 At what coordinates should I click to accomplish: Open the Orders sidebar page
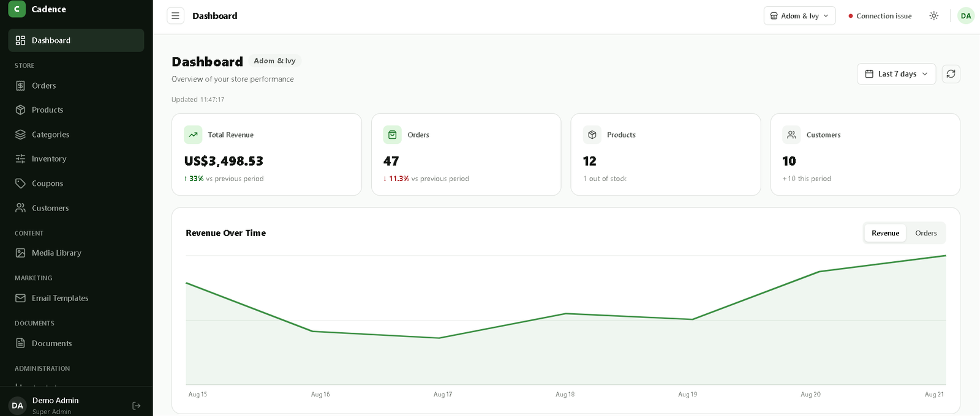76,86
